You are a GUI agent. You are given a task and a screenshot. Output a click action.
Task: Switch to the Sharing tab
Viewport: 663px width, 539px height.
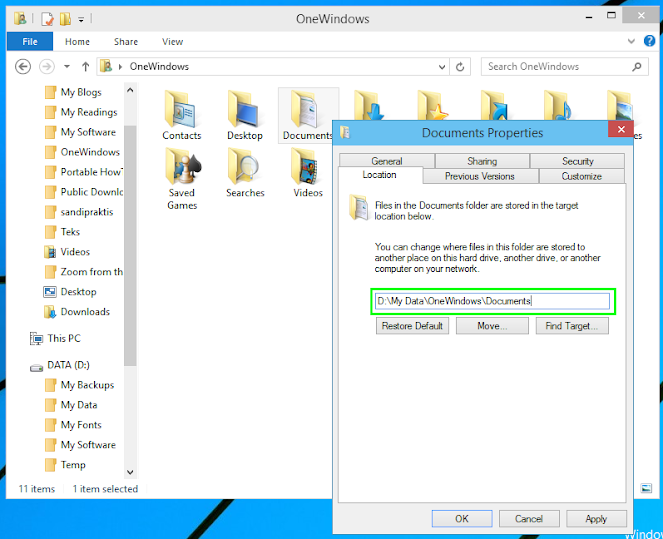(482, 161)
